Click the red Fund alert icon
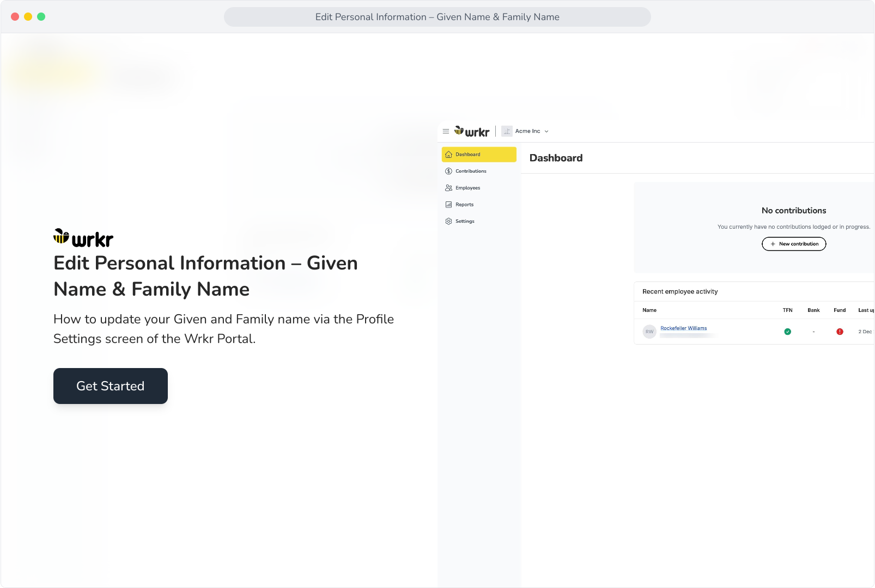The width and height of the screenshot is (875, 588). point(840,332)
